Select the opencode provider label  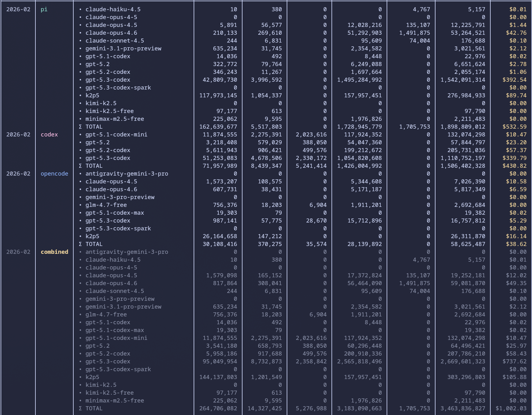tap(55, 174)
